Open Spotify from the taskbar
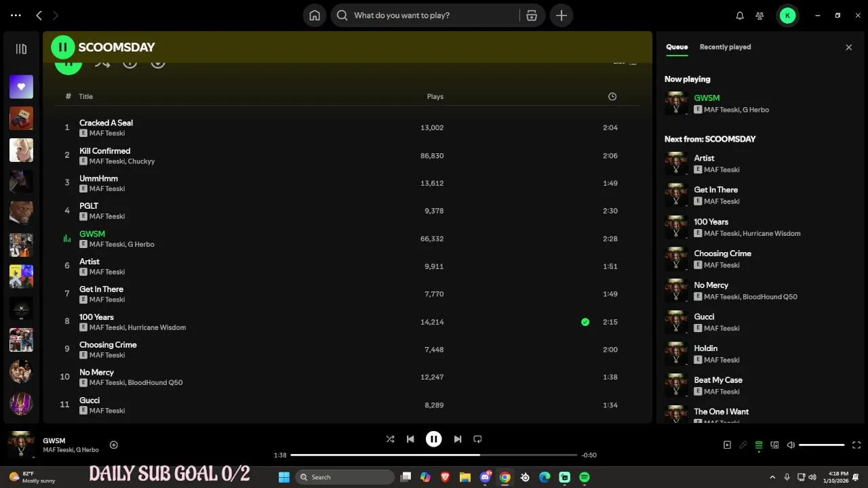 pyautogui.click(x=585, y=477)
